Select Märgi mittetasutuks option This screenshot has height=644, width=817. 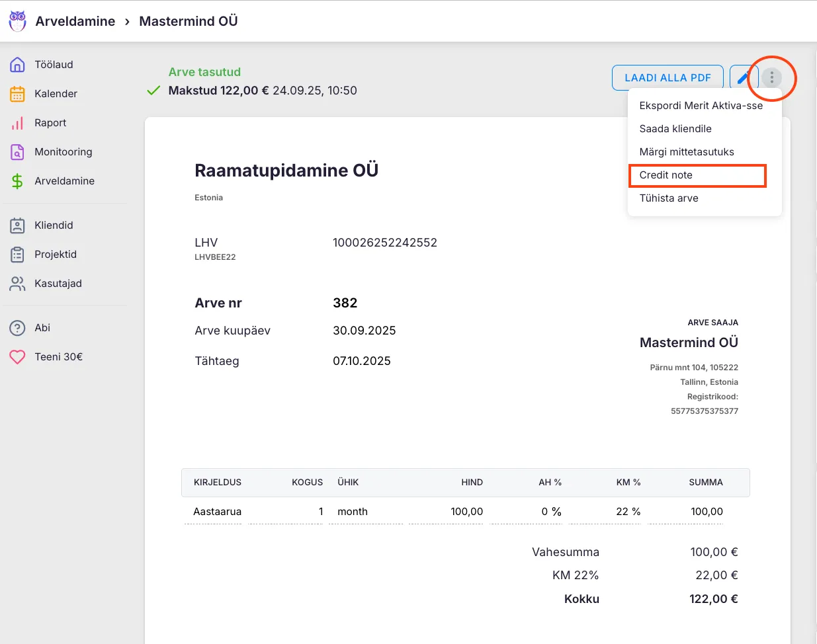[x=687, y=152]
